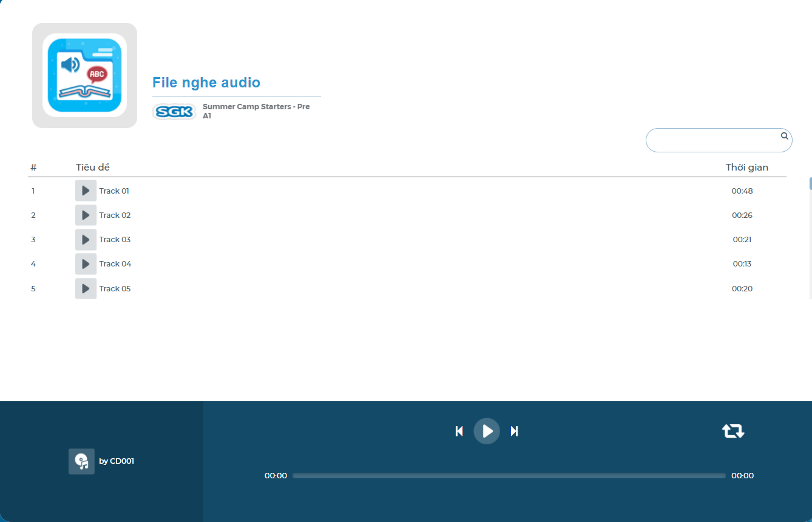Play Track 03 using its play icon
This screenshot has height=522, width=812.
[x=86, y=239]
